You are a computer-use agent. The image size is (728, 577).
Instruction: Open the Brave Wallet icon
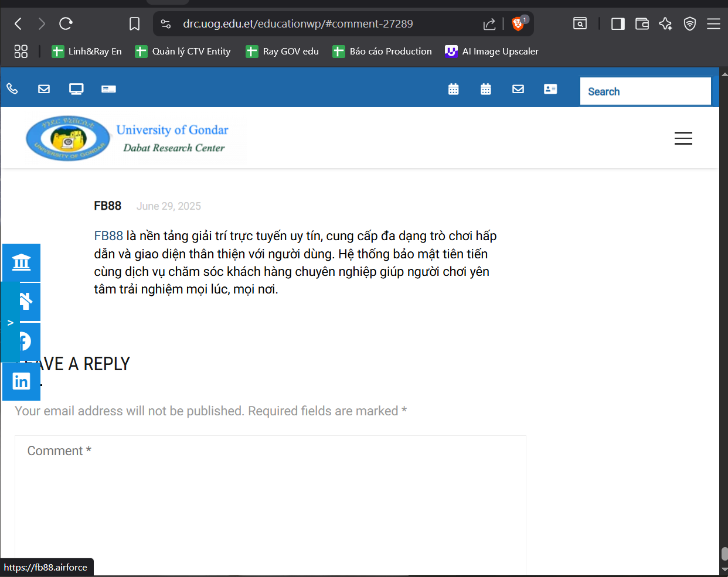642,23
